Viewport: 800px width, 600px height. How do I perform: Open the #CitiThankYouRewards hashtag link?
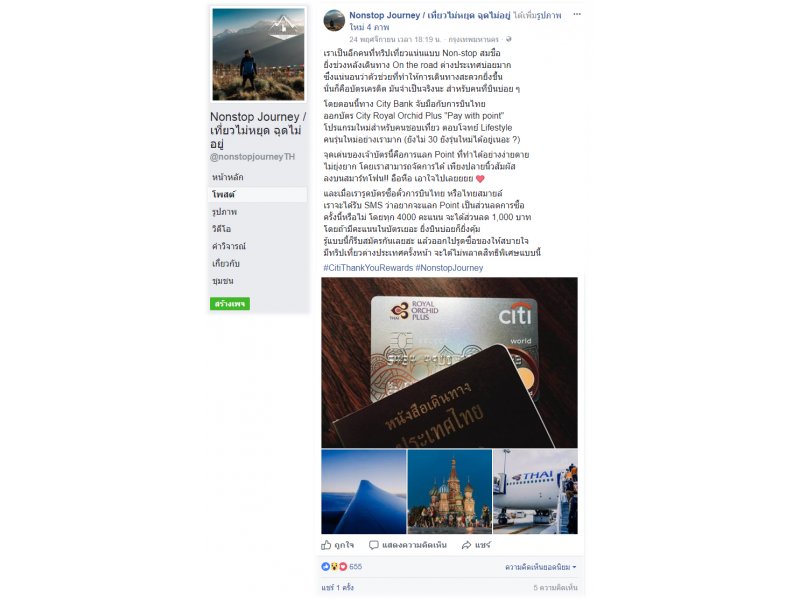pos(368,268)
